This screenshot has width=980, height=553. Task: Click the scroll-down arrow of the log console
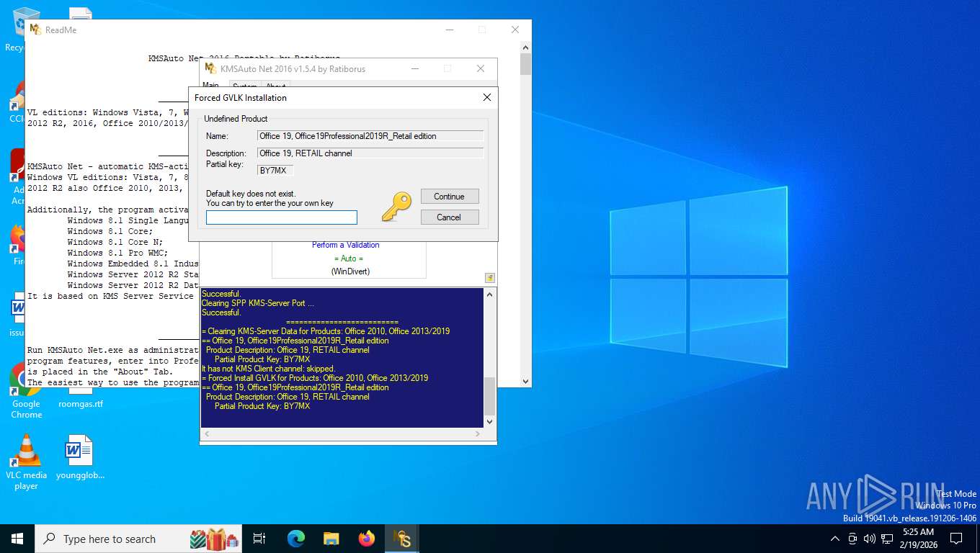(x=490, y=421)
